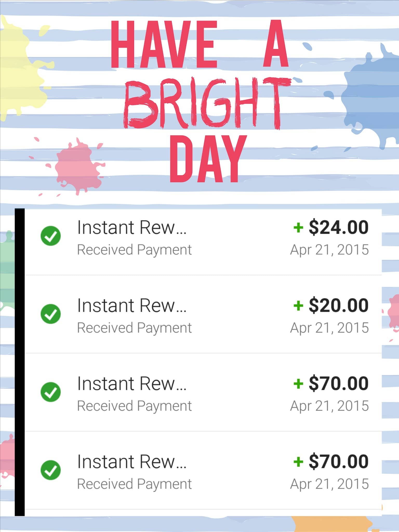The height and width of the screenshot is (532, 399).
Task: Tap the Apr 21, 2015 date of first row
Action: tap(329, 250)
